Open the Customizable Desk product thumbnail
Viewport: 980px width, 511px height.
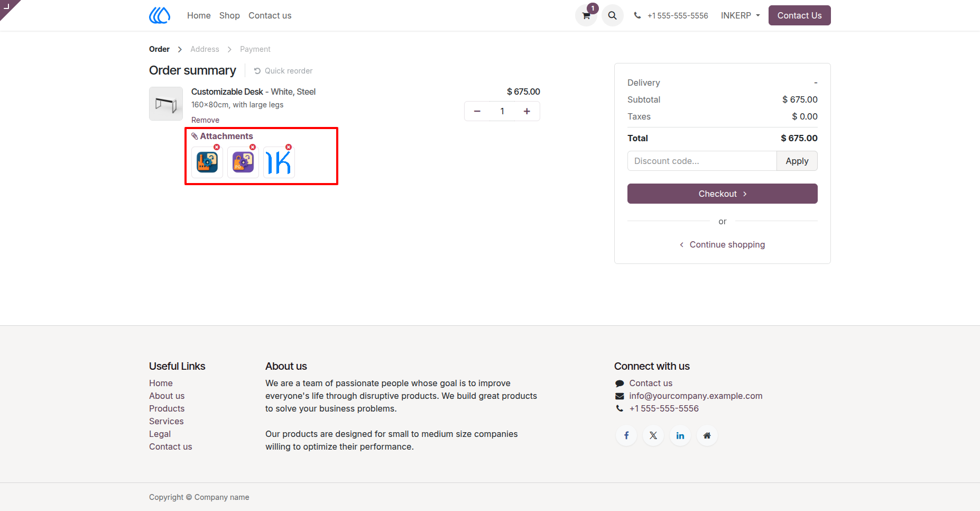point(166,104)
